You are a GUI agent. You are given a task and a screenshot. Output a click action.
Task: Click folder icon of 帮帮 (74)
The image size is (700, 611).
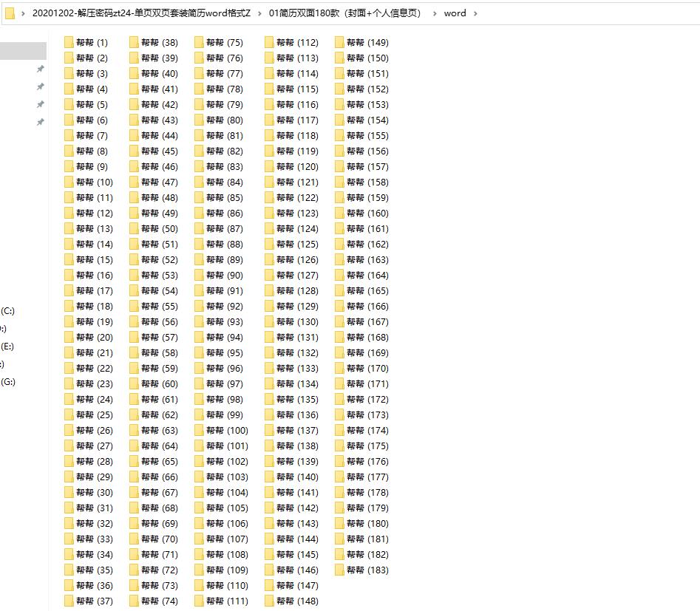pos(134,601)
